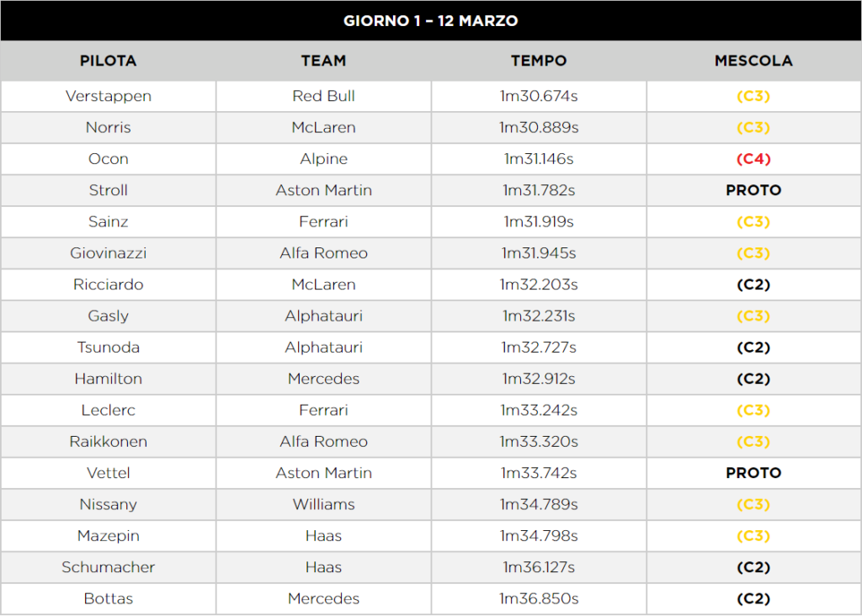Image resolution: width=862 pixels, height=616 pixels.
Task: Select the Williams team cell
Action: [323, 505]
